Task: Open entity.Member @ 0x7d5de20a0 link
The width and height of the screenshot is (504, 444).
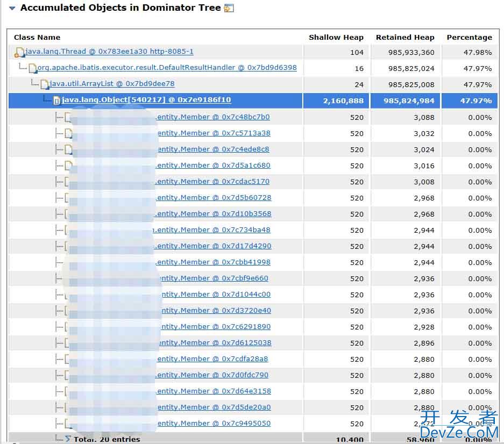Action: [x=214, y=407]
